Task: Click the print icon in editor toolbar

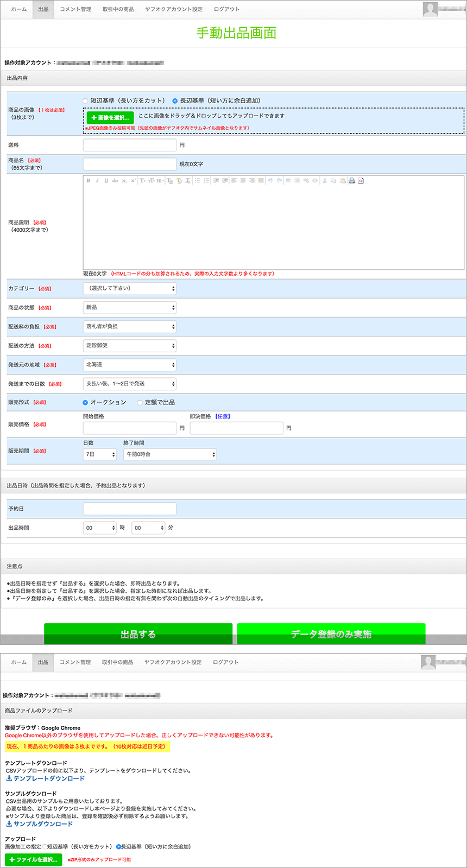Action: 352,181
